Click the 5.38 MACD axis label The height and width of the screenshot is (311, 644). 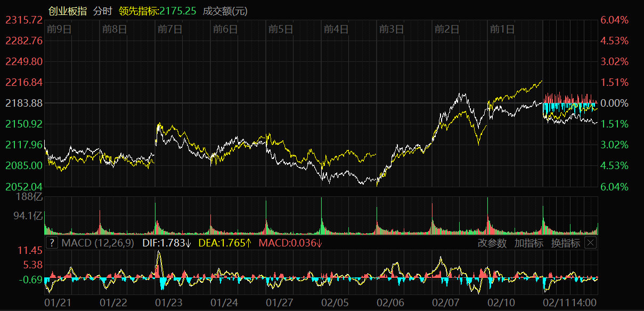click(x=32, y=265)
